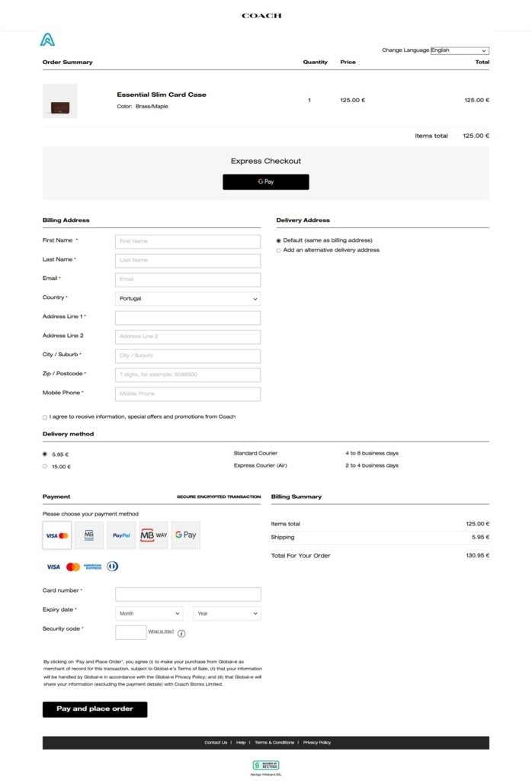The height and width of the screenshot is (781, 532).
Task: Open Help footer link
Action: (x=241, y=743)
